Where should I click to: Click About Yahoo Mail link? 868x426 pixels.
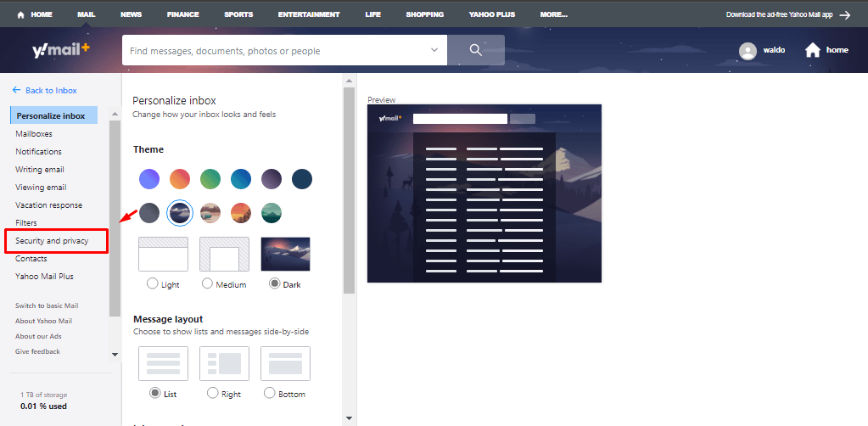[x=44, y=321]
